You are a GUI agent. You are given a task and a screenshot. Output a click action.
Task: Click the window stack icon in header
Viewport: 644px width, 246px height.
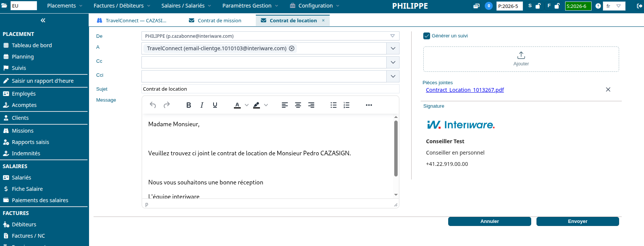[476, 6]
